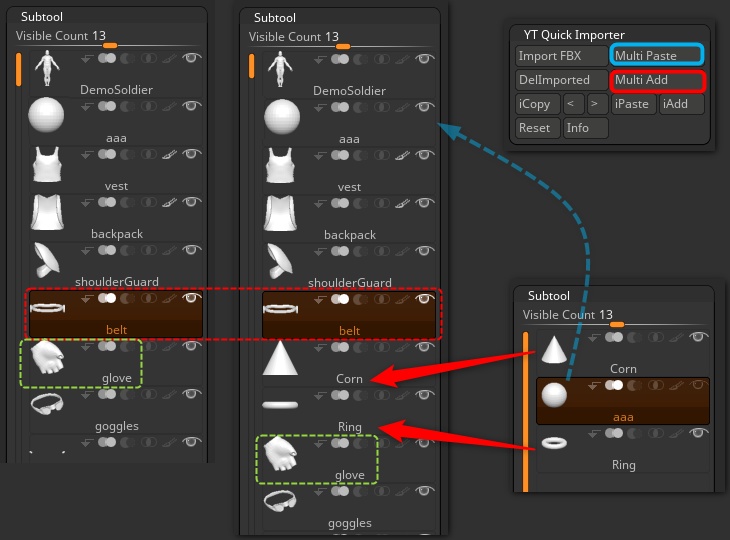Image resolution: width=730 pixels, height=540 pixels.
Task: Select aaa sphere thumbnail in right panel
Action: click(x=554, y=395)
